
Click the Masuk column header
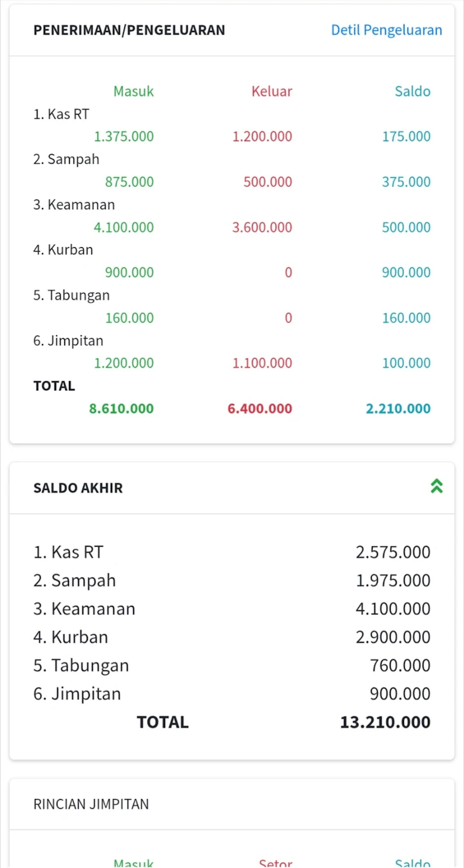133,91
